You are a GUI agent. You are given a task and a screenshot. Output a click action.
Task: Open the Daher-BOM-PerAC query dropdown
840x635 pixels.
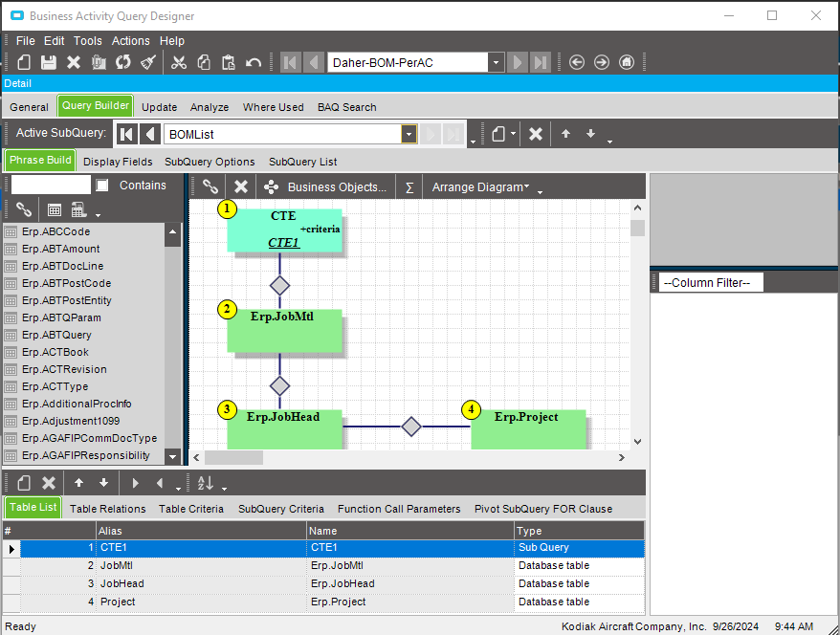tap(496, 62)
